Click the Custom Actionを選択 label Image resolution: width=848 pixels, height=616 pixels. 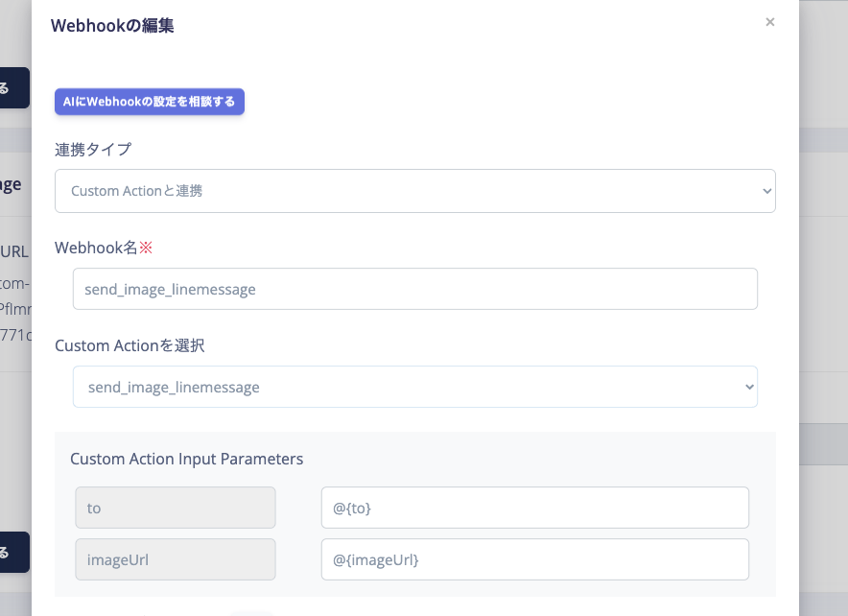(x=130, y=345)
